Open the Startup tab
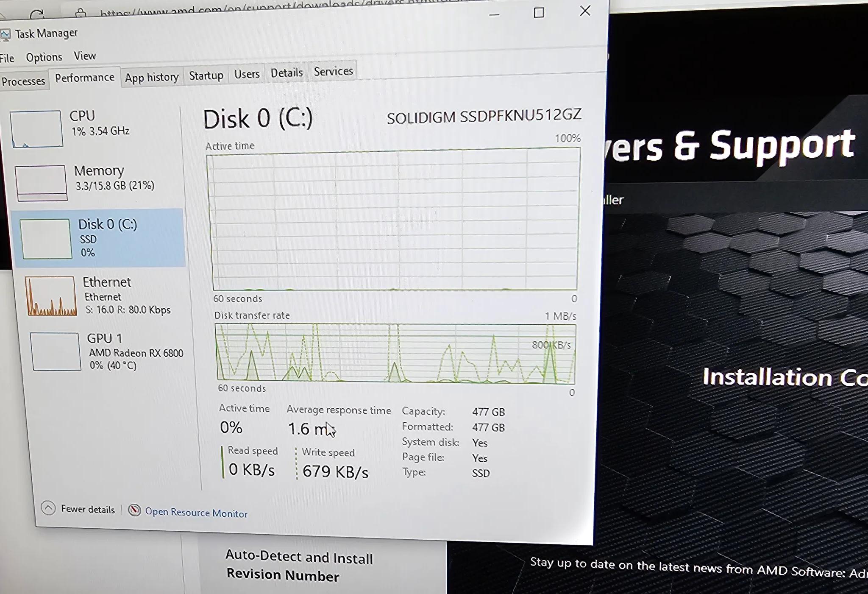This screenshot has height=594, width=868. pyautogui.click(x=206, y=75)
